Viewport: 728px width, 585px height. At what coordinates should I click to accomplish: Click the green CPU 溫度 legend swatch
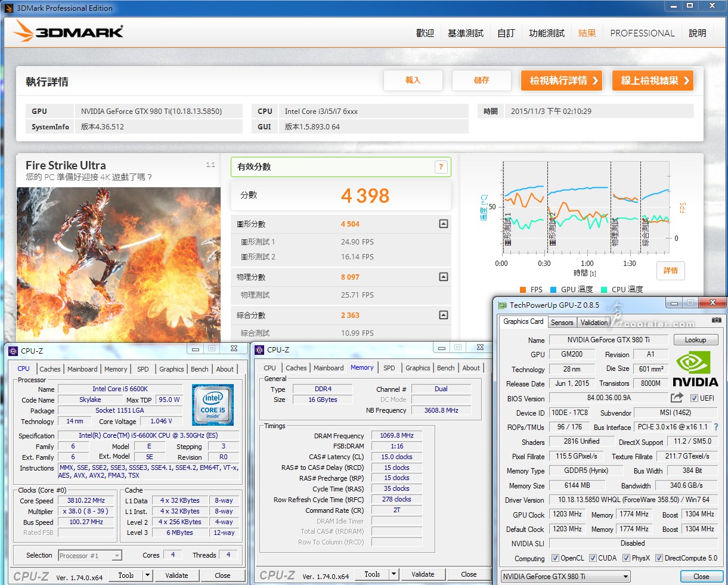click(x=604, y=290)
